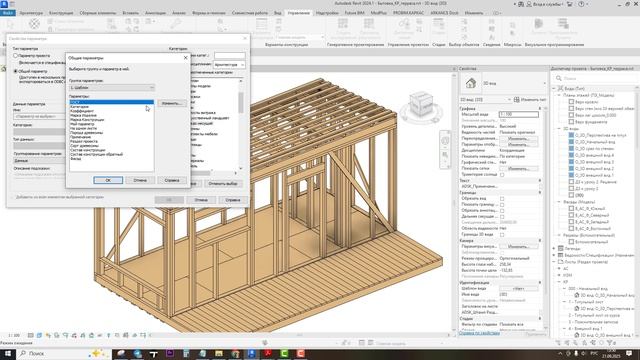Open the Архитектура filter dropdown
Viewport: 640px width, 360px height.
click(x=229, y=64)
